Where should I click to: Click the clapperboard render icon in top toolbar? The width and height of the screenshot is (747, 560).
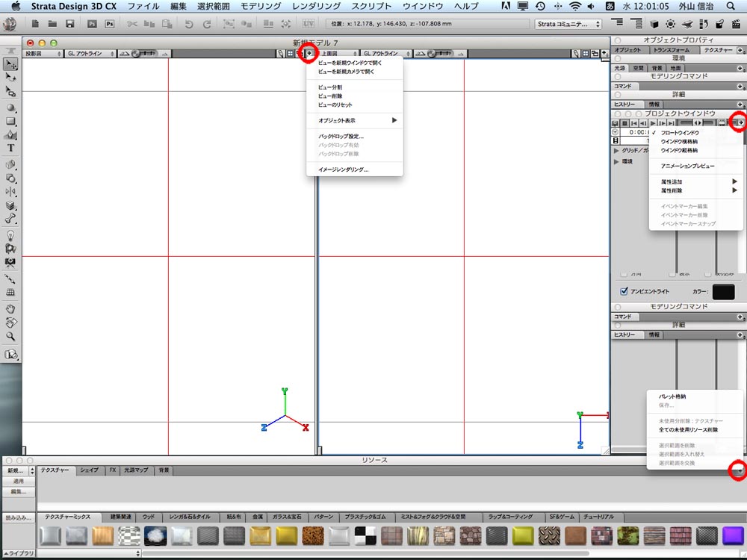pyautogui.click(x=736, y=24)
